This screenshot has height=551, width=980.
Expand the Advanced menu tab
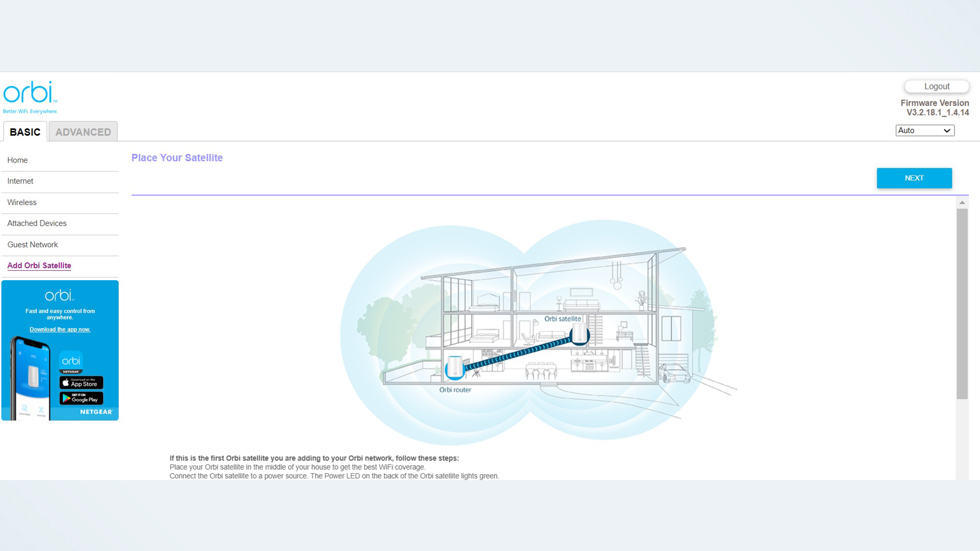(x=83, y=131)
